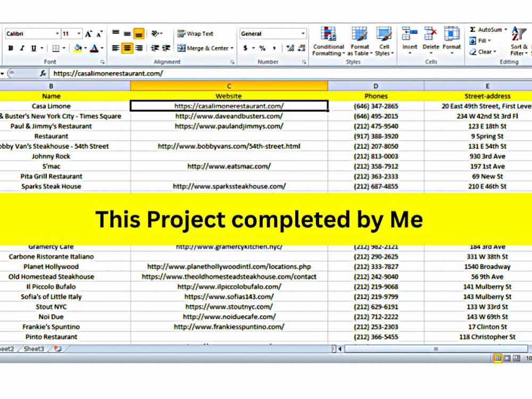532x399 pixels.
Task: Click Insert Worksheet tab icon
Action: pos(57,349)
